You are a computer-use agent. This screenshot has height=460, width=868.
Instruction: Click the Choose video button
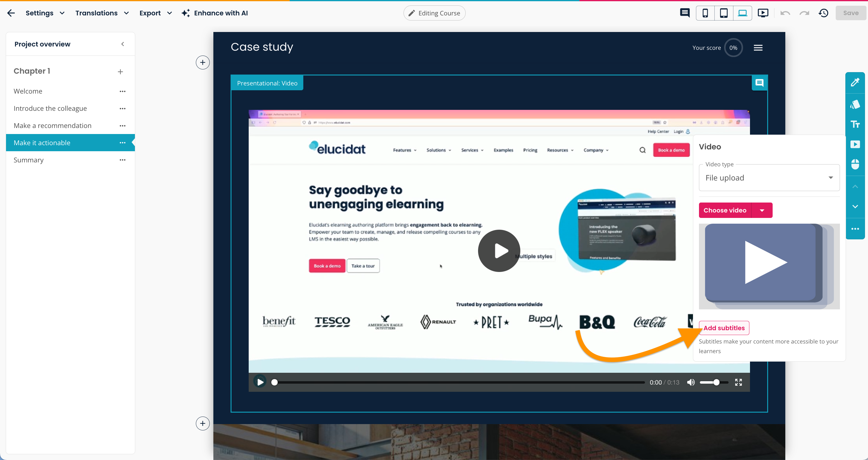725,210
